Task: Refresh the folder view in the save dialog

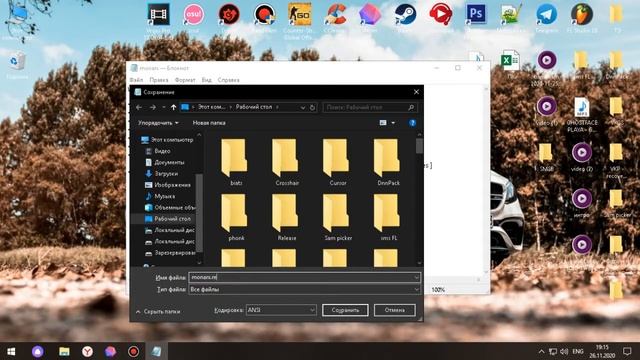Action: pyautogui.click(x=312, y=107)
